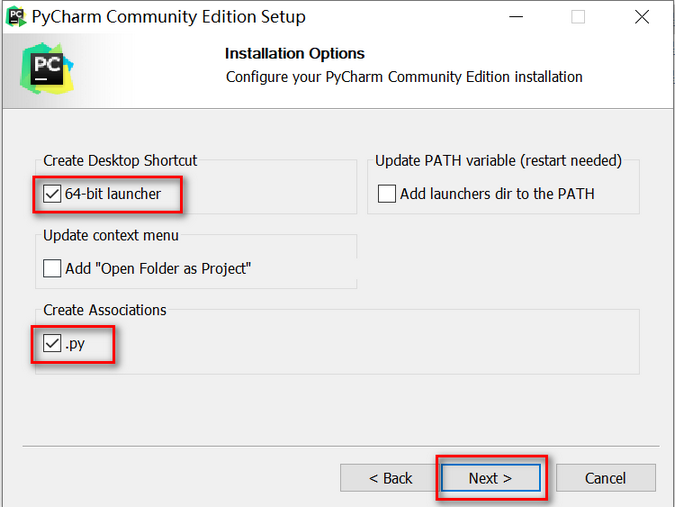Screen dimensions: 675x507
Task: Enable Add launchers dir to the PATH
Action: coord(387,193)
